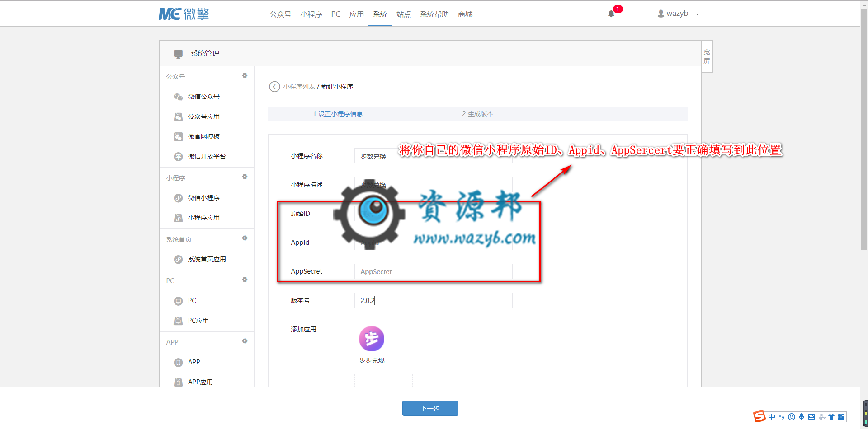Click the 版本号 input field showing 2.0.2
The image size is (868, 429).
433,300
